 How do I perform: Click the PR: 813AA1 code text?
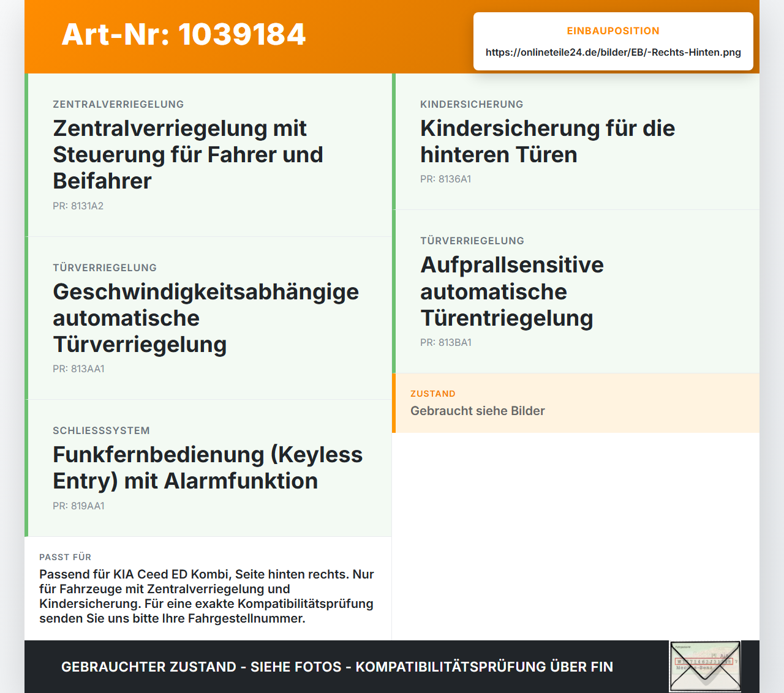point(78,369)
